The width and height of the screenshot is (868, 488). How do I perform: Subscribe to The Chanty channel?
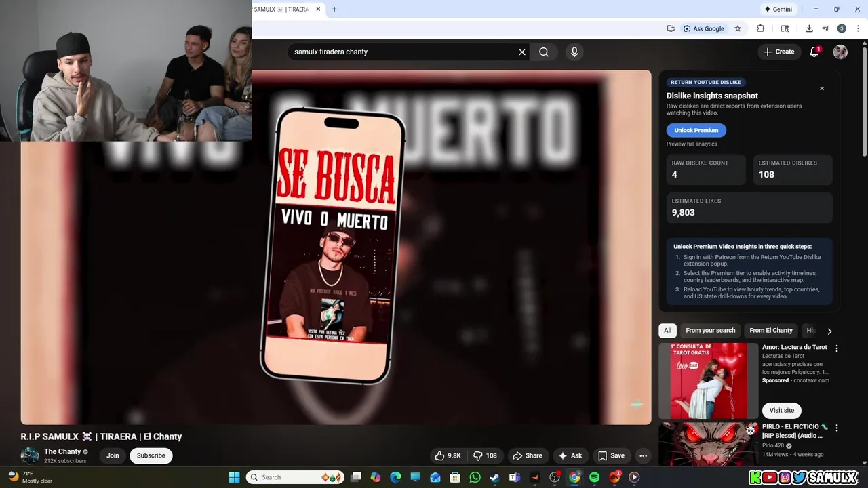point(151,455)
